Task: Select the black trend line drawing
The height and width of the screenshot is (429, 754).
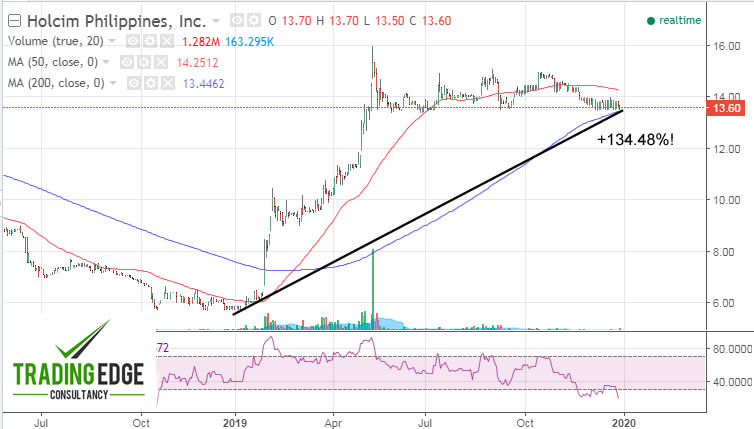Action: click(428, 213)
